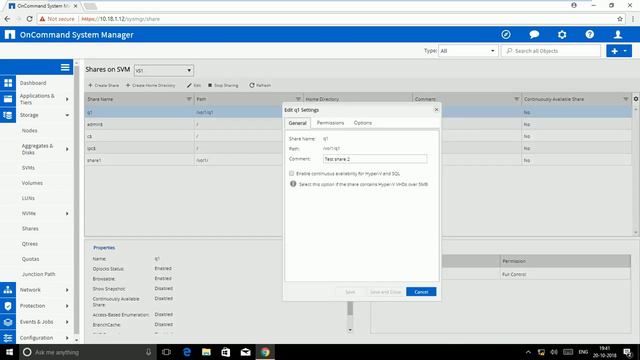Viewport: 640px width, 360px height.
Task: Select the Events & Jobs sidebar icon
Action: tap(8, 322)
